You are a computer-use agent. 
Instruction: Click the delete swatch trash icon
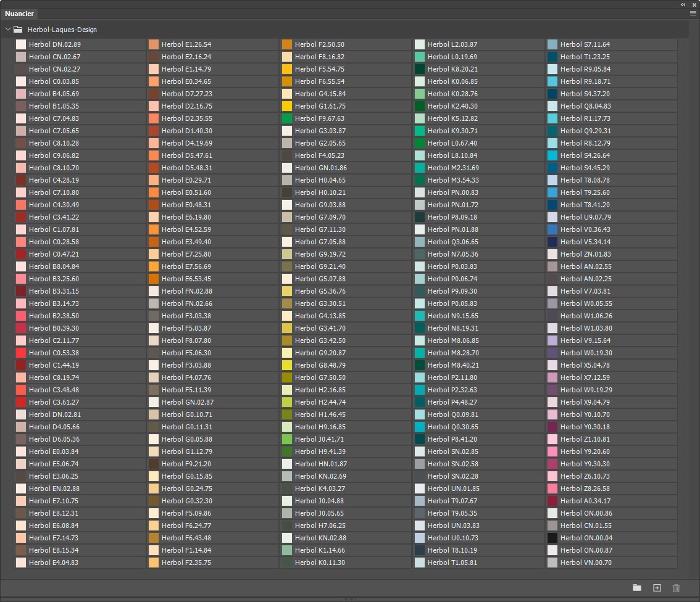point(676,588)
